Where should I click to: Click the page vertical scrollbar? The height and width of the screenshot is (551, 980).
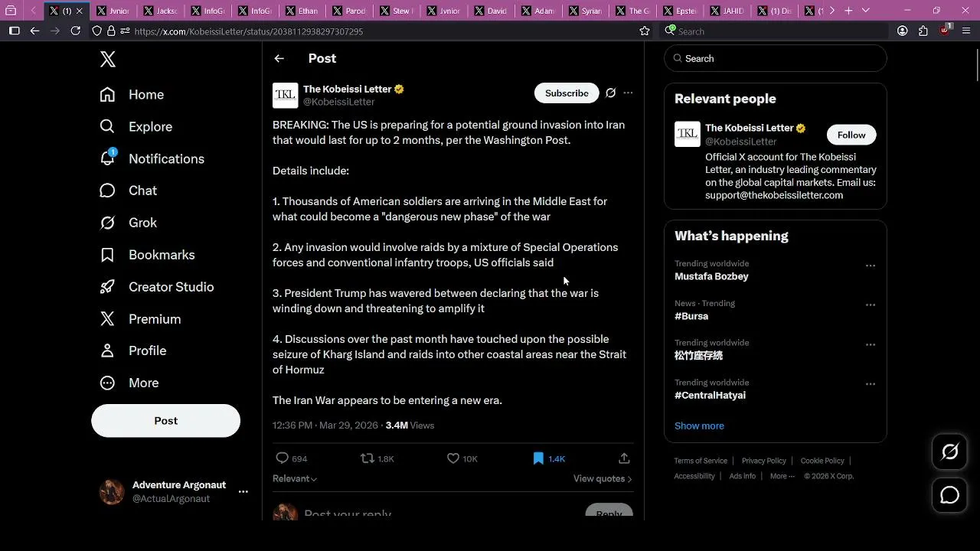(977, 65)
